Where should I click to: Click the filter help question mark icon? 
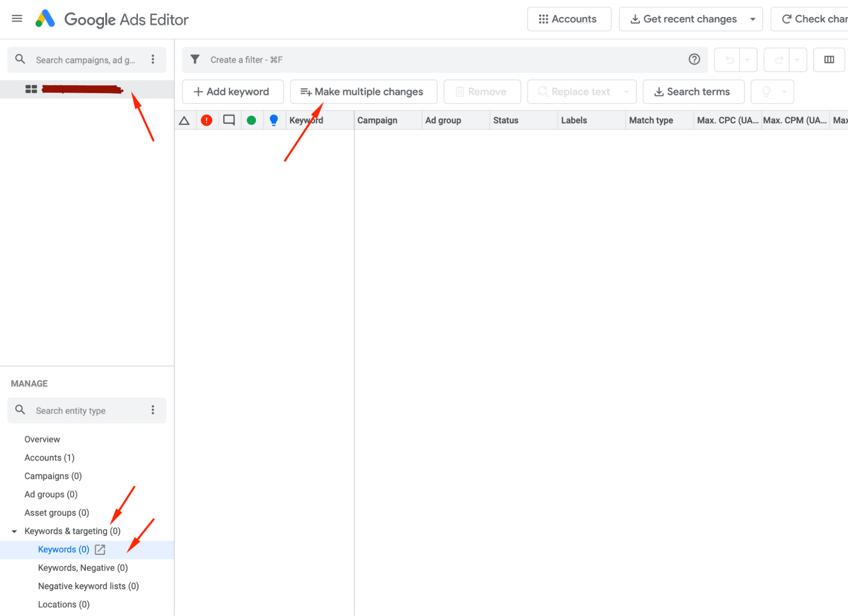694,59
